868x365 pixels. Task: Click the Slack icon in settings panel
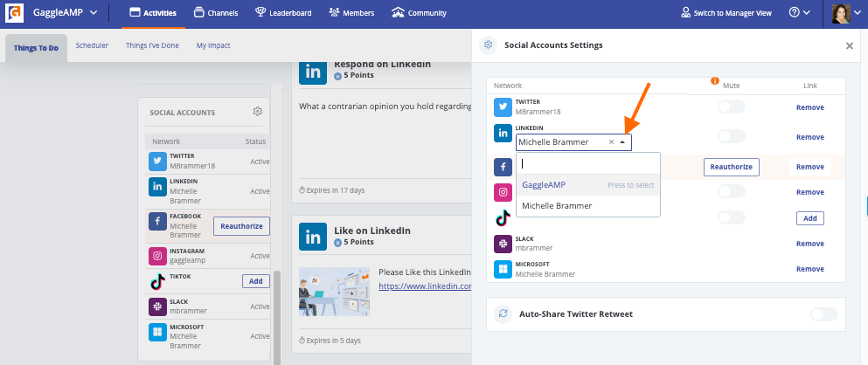503,244
